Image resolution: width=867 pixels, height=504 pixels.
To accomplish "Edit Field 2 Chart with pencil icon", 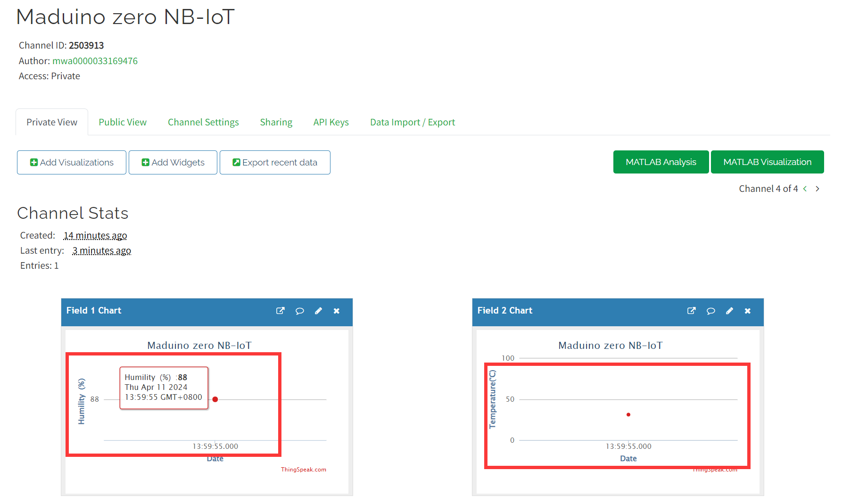I will [730, 311].
